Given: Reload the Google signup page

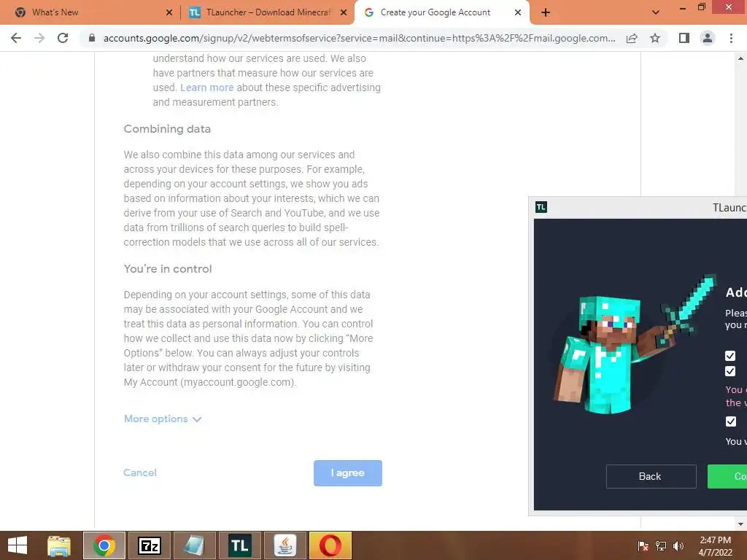Looking at the screenshot, I should 63,38.
